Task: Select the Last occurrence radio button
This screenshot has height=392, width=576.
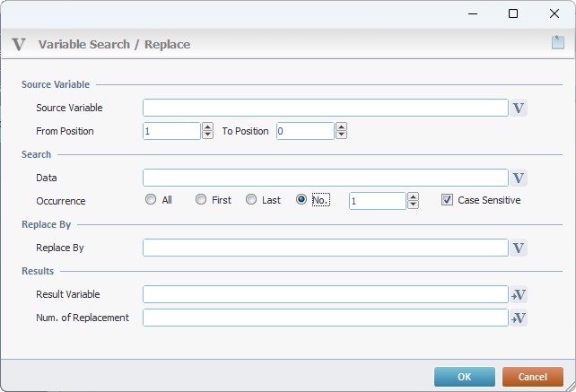Action: [251, 199]
